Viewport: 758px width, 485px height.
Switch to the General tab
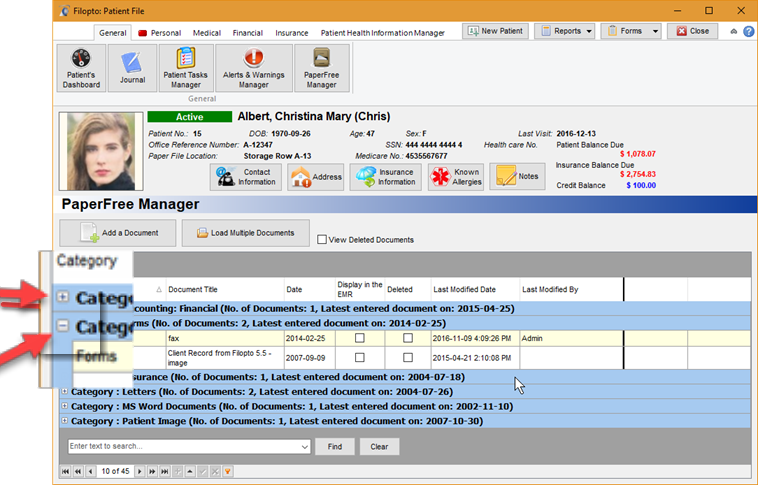(x=113, y=33)
